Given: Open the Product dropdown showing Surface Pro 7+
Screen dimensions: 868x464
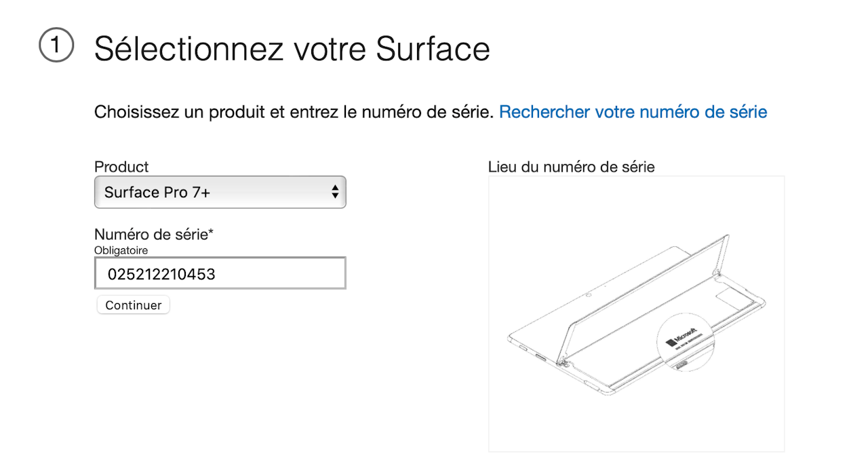Looking at the screenshot, I should [x=220, y=192].
